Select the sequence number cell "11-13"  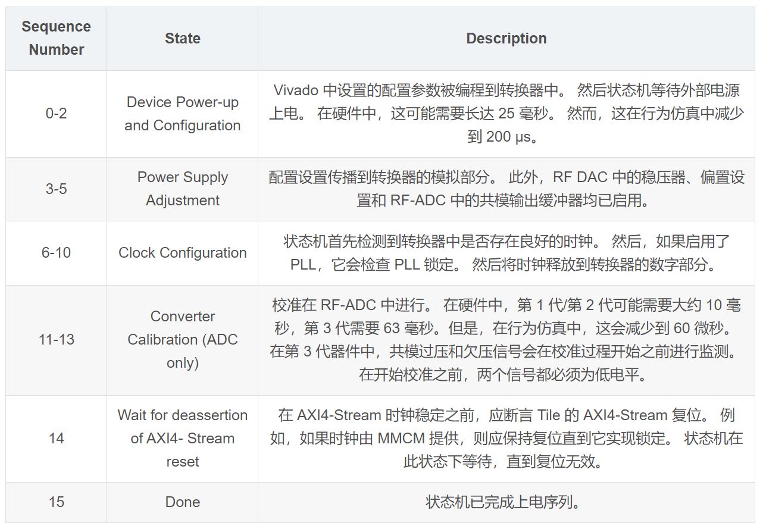tap(57, 340)
